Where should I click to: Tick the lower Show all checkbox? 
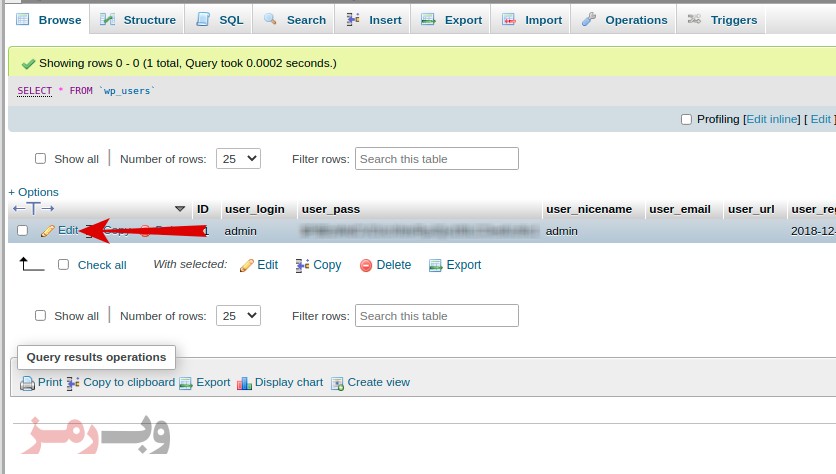pyautogui.click(x=41, y=316)
